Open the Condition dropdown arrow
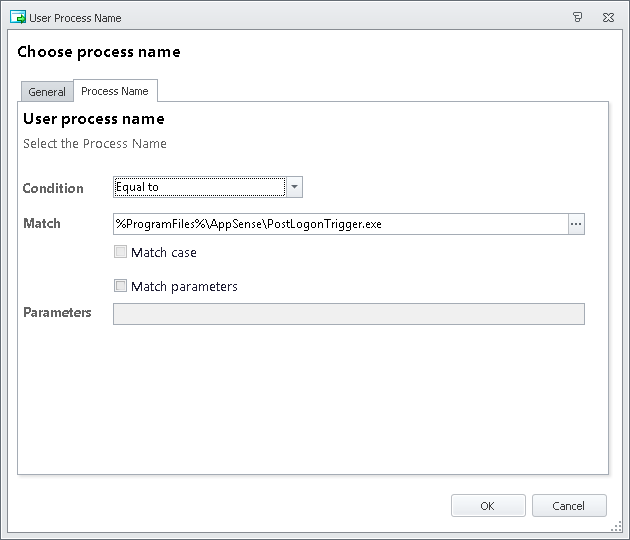Image resolution: width=630 pixels, height=540 pixels. [x=294, y=187]
